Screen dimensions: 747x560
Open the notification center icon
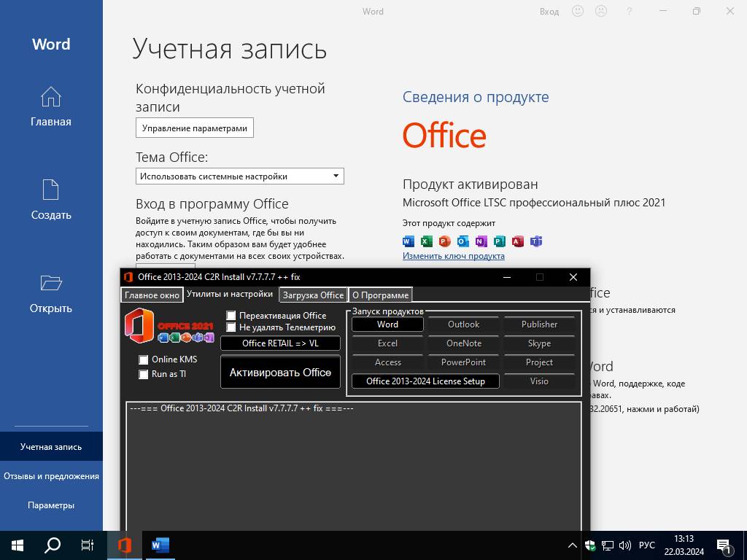[x=725, y=546]
